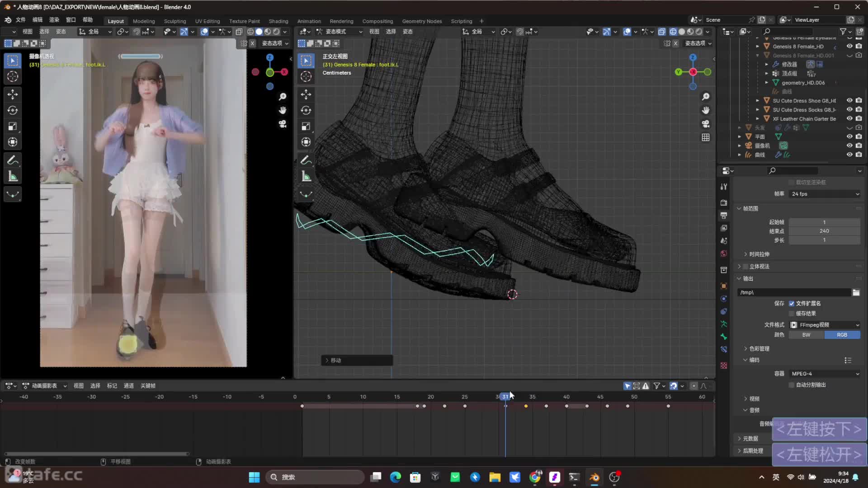Select the Cursor tool in the left viewport
Image resolution: width=868 pixels, height=488 pixels.
tap(13, 76)
